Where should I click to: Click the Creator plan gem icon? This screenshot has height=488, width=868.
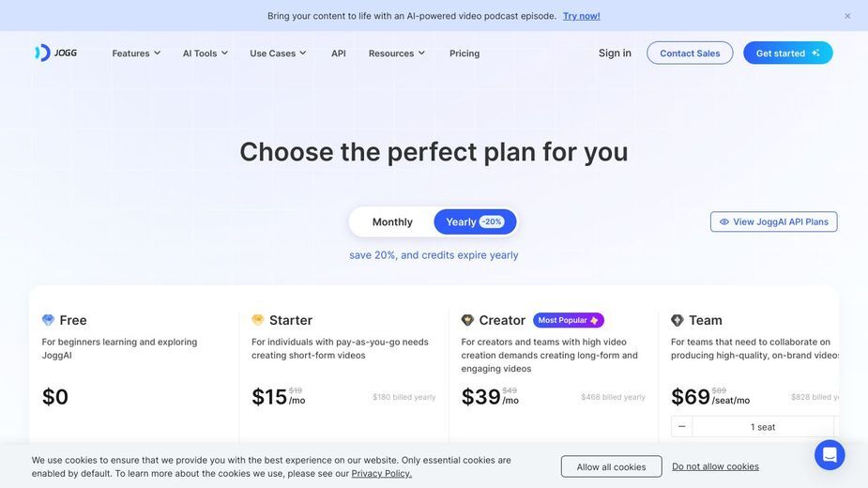(467, 320)
